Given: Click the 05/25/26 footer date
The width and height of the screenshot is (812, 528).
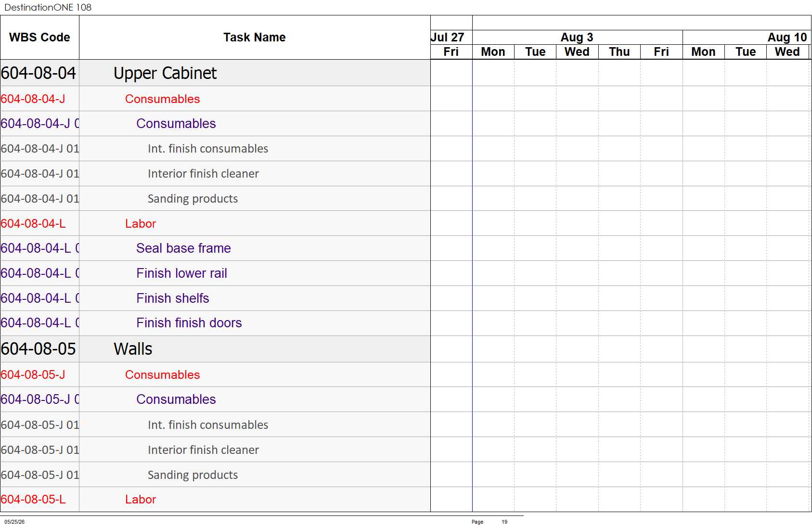Looking at the screenshot, I should 14,522.
